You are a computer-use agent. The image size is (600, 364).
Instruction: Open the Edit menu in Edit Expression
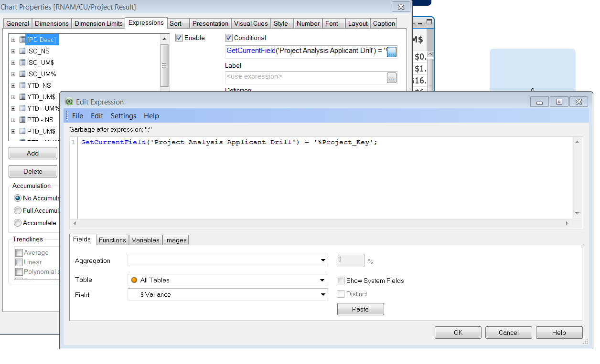click(x=97, y=116)
